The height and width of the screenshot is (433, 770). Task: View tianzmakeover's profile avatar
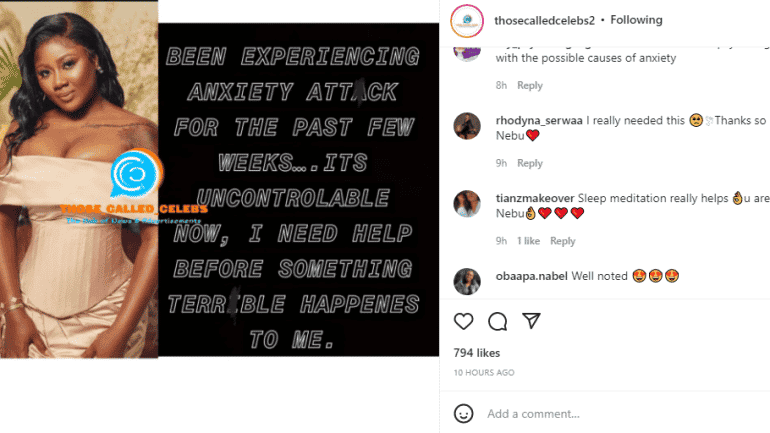(467, 204)
